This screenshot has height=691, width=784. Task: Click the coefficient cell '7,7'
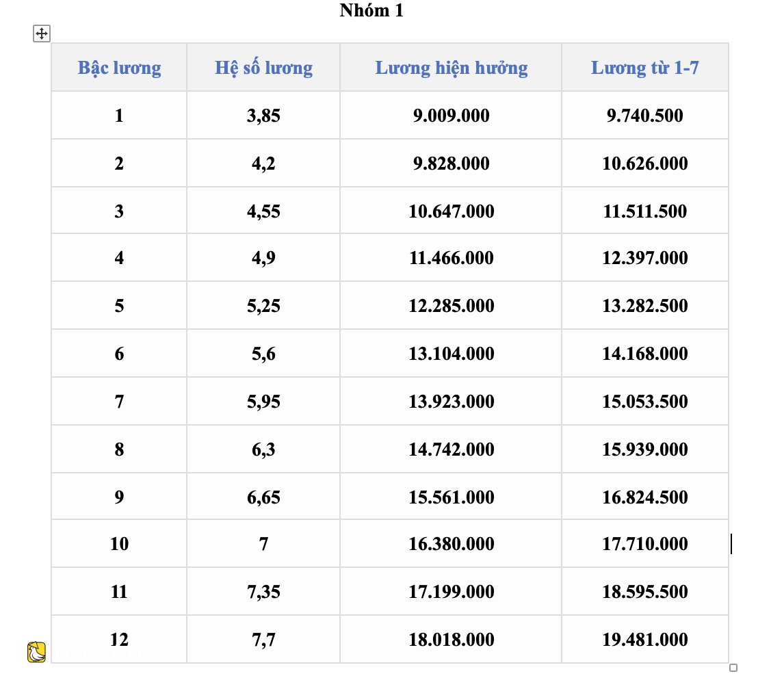click(x=263, y=640)
